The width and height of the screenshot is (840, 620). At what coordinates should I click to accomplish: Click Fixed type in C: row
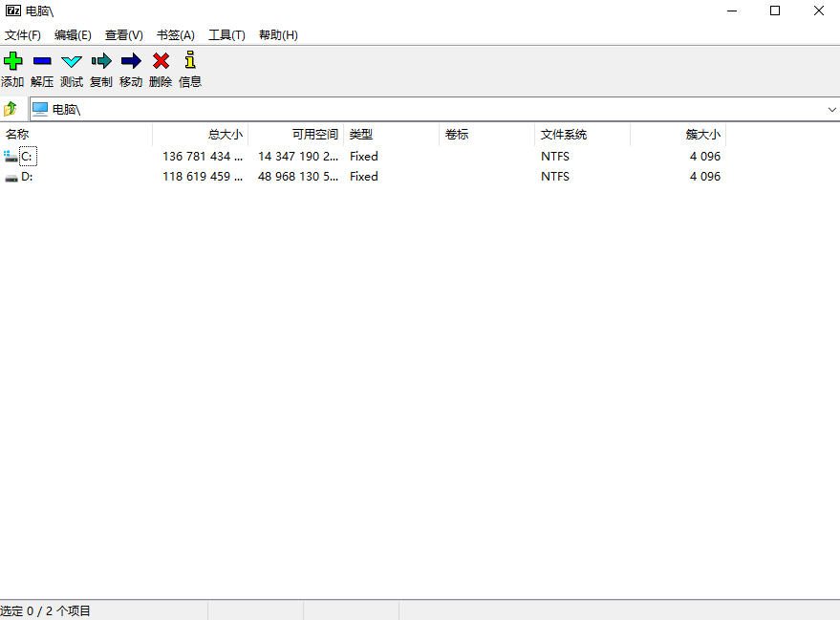(x=364, y=157)
